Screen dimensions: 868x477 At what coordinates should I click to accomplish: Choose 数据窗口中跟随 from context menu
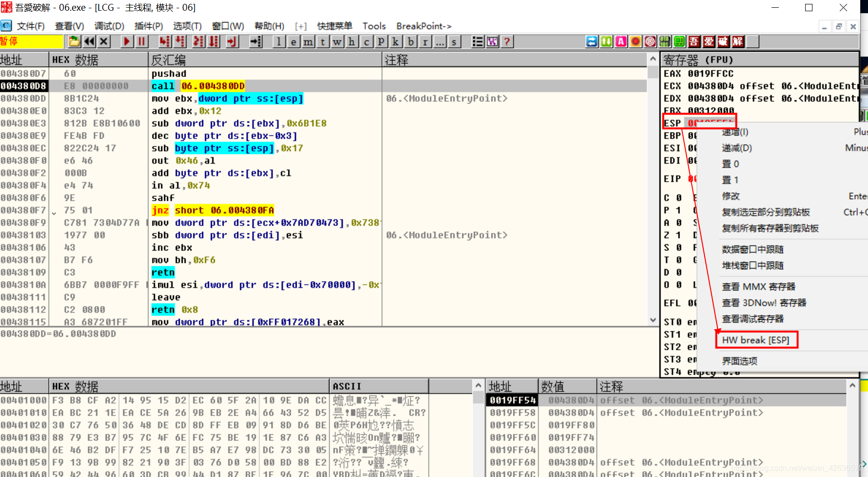[753, 249]
